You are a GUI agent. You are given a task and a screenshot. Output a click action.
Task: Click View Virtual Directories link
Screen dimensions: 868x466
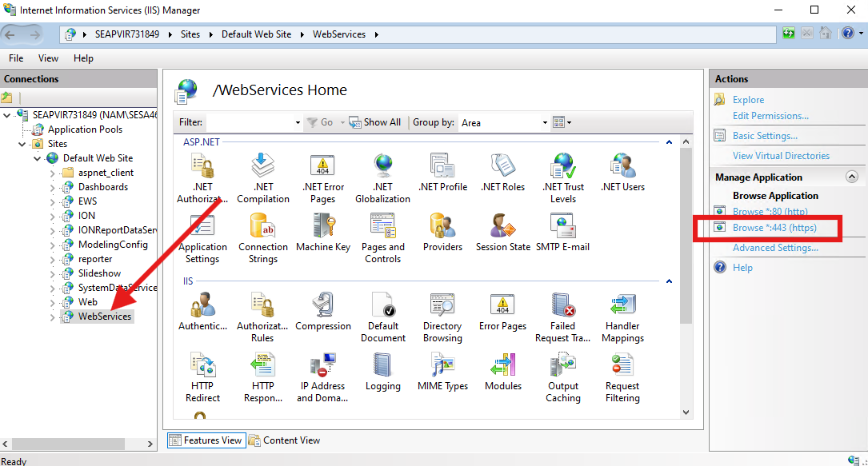click(781, 156)
